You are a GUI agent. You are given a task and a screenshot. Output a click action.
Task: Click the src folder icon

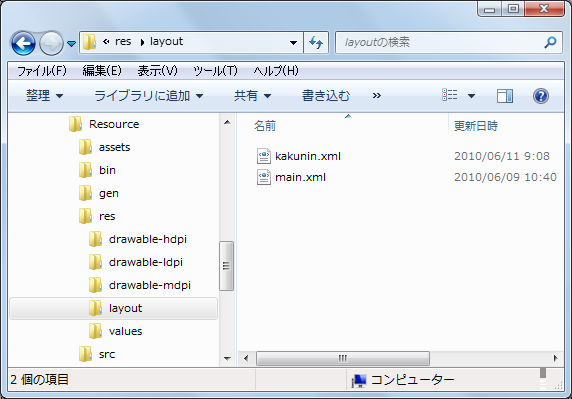pyautogui.click(x=85, y=354)
